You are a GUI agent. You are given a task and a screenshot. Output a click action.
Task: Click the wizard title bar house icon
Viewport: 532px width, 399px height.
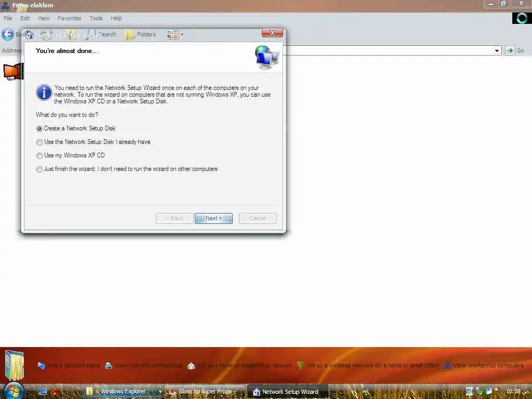[x=29, y=35]
